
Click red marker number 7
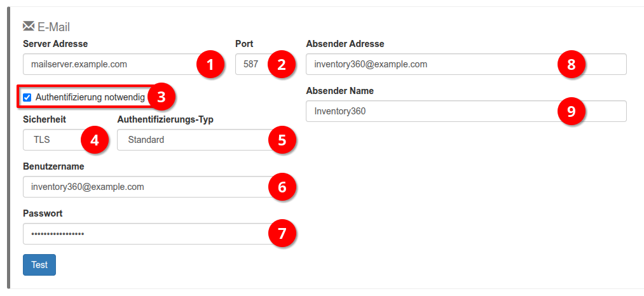pos(282,234)
